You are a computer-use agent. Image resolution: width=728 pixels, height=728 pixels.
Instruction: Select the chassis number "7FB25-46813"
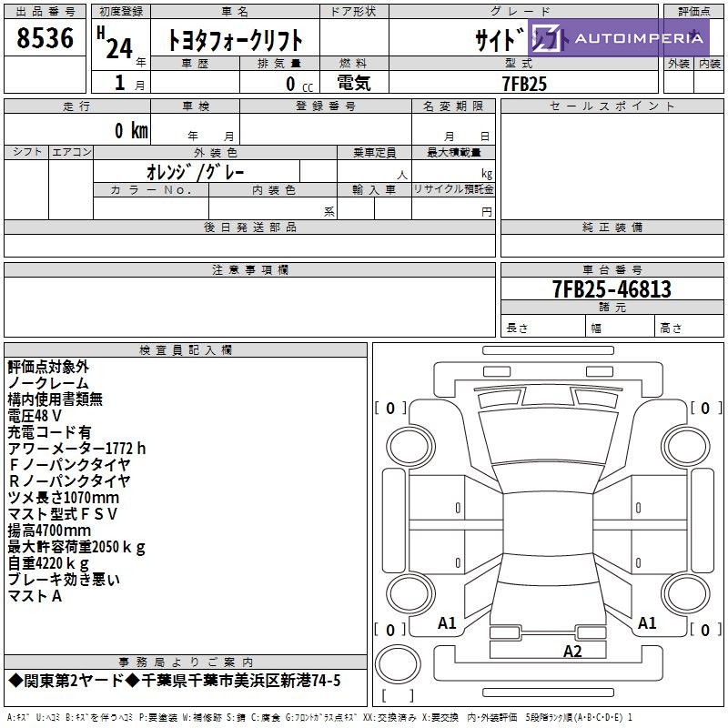coord(612,289)
